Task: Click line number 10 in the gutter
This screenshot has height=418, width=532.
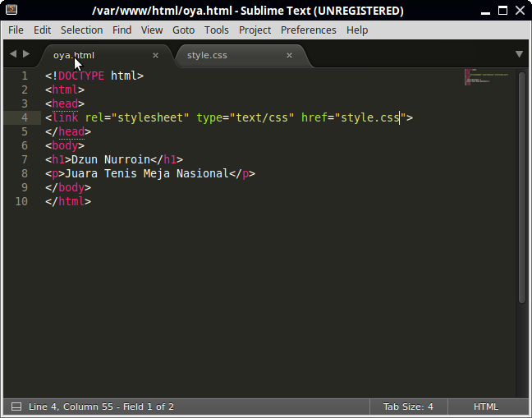Action: (x=21, y=201)
